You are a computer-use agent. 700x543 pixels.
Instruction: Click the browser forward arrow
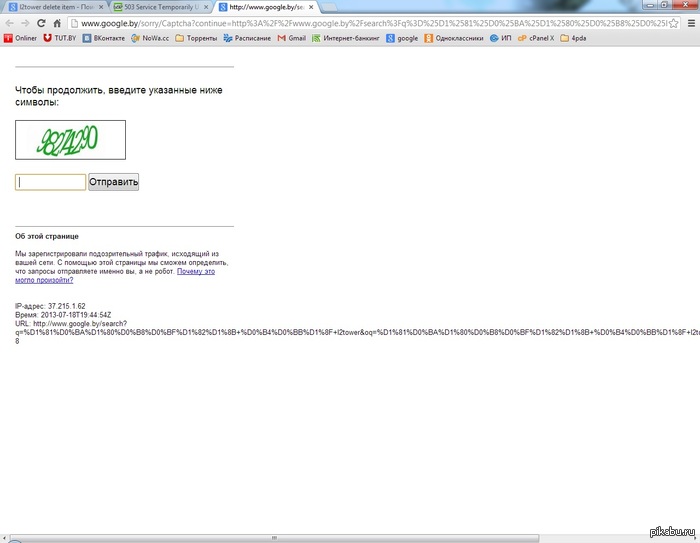[25, 23]
